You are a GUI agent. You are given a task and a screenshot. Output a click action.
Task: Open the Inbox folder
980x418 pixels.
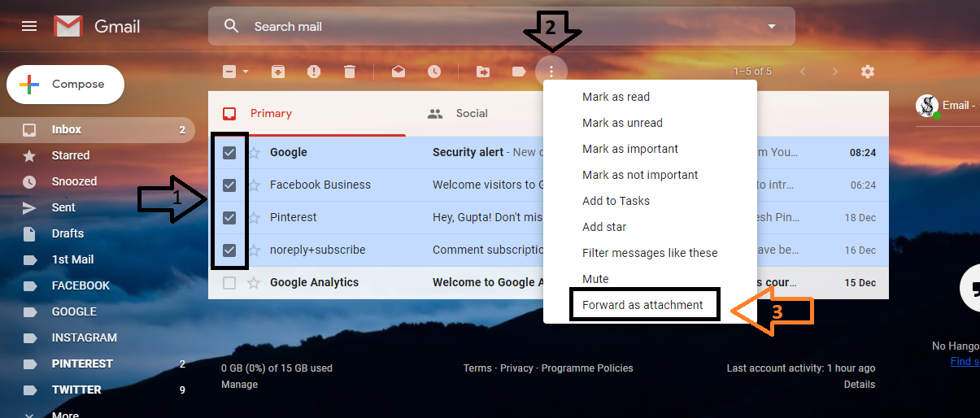pyautogui.click(x=98, y=129)
